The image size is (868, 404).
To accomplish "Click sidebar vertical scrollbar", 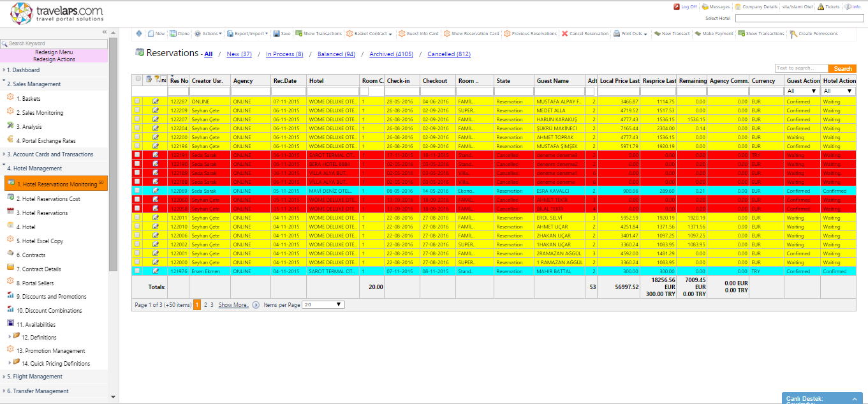I will (x=114, y=153).
